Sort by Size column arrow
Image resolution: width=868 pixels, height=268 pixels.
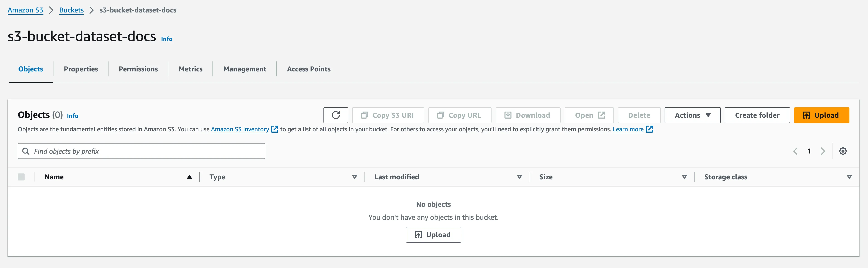point(684,177)
